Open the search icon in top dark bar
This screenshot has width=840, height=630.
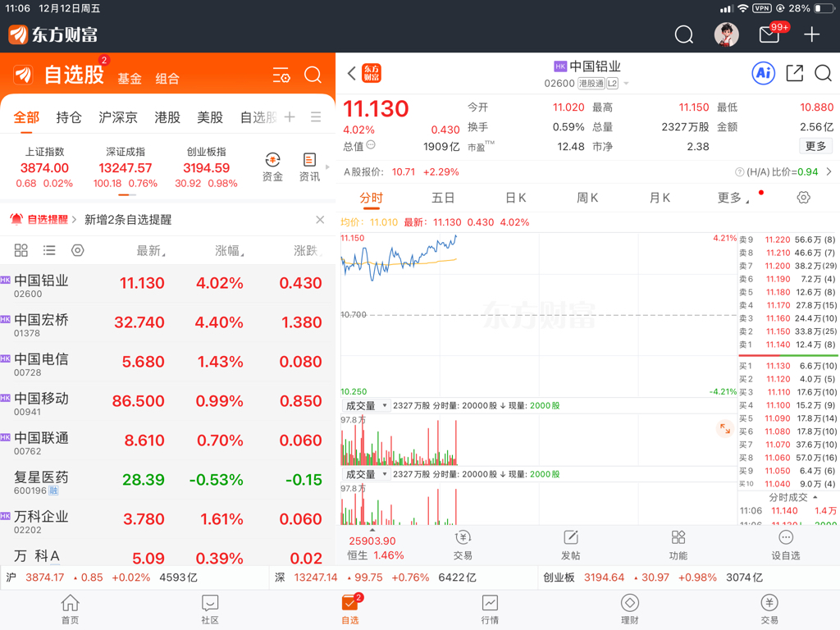[683, 34]
